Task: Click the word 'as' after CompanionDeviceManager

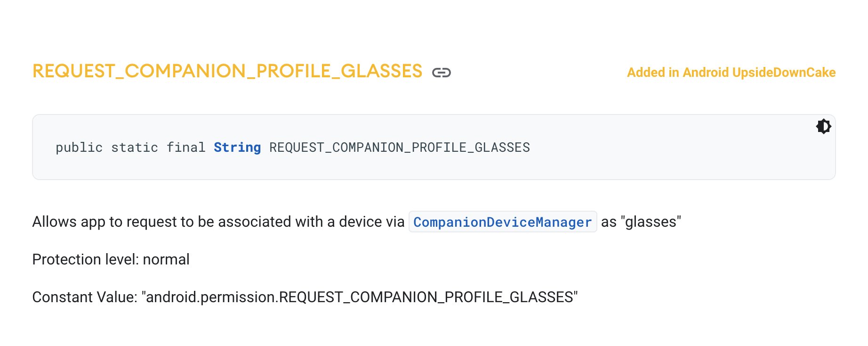Action: click(609, 222)
